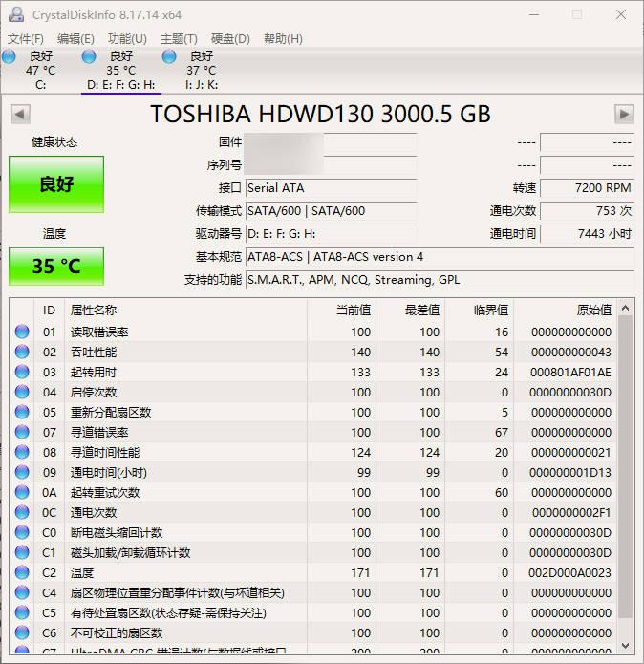Click the 当前值 column header
644x664 pixels.
pos(341,311)
